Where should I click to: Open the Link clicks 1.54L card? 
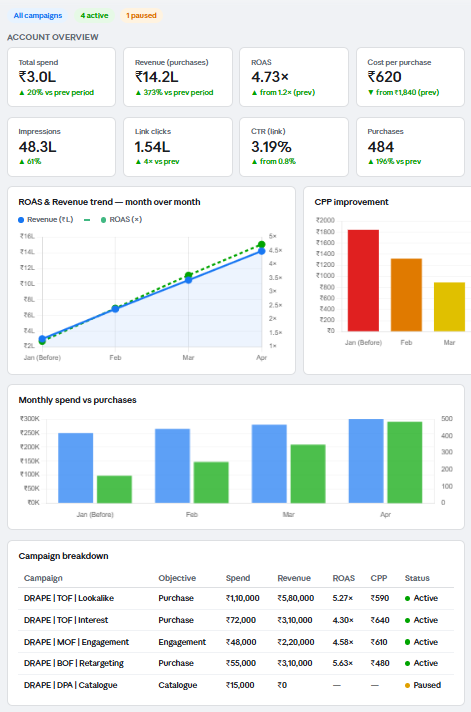tap(178, 147)
